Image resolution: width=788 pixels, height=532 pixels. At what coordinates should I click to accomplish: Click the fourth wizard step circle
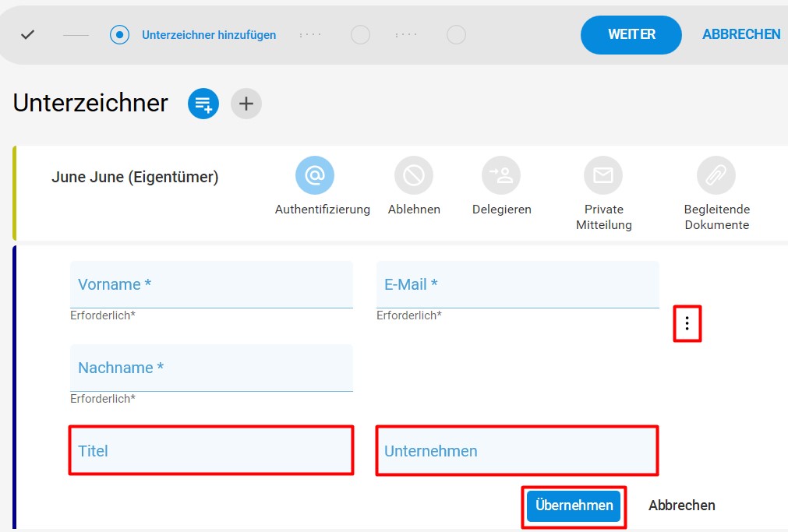point(456,35)
